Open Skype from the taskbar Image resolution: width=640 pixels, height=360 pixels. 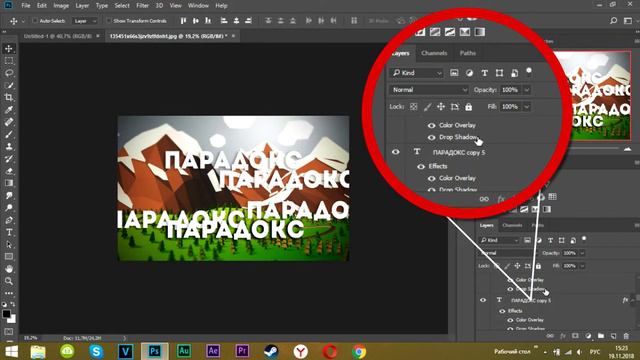tap(96, 351)
